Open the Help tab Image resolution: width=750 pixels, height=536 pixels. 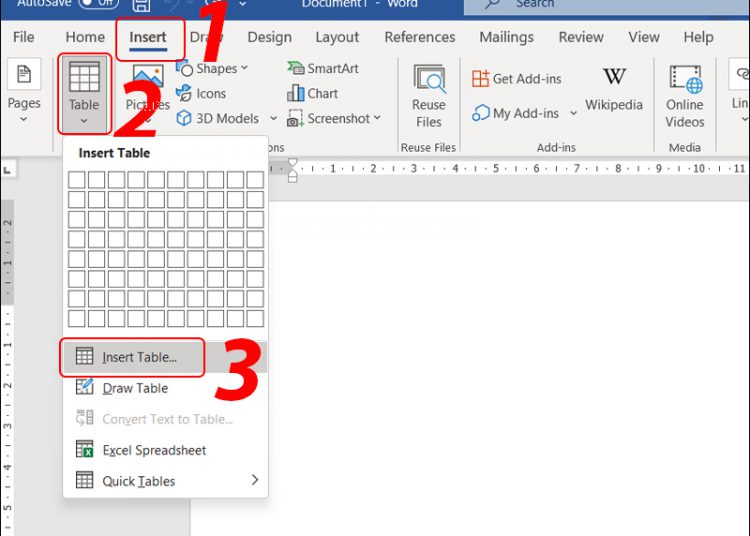[x=698, y=37]
